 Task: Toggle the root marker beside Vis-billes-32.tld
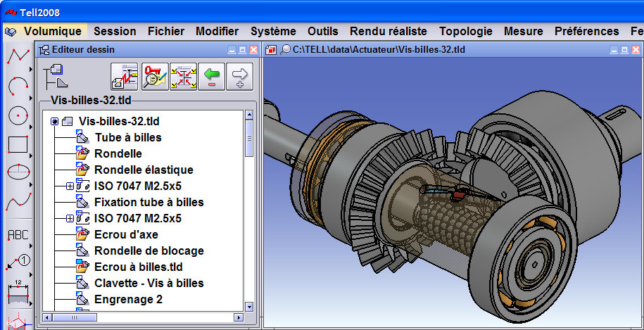click(54, 122)
